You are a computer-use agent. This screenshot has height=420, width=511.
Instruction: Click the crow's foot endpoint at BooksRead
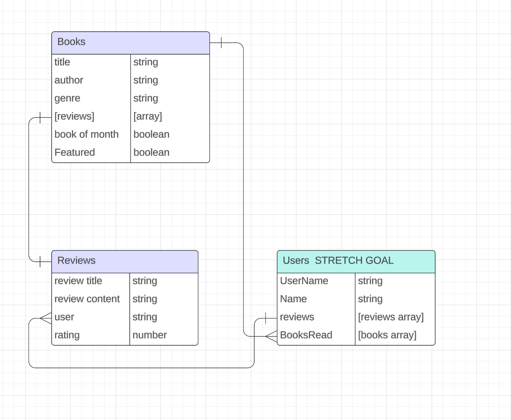(271, 336)
